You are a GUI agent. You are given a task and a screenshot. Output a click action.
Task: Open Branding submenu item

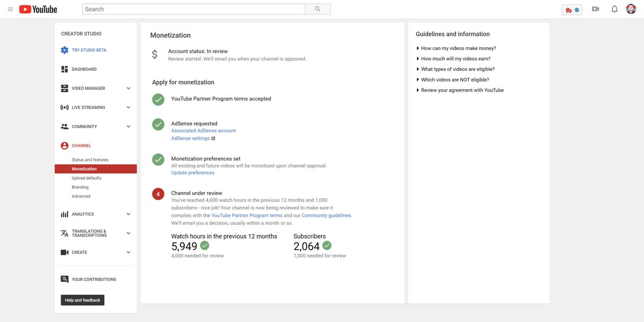pos(80,187)
